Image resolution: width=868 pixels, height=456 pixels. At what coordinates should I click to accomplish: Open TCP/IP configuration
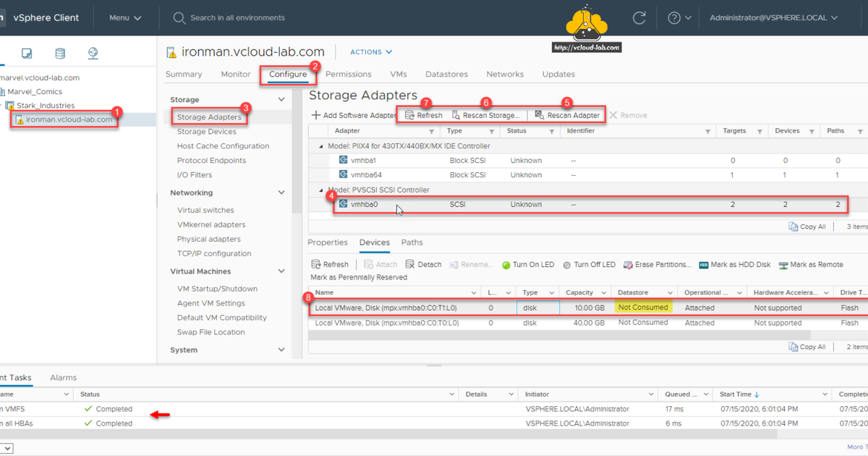coord(214,253)
